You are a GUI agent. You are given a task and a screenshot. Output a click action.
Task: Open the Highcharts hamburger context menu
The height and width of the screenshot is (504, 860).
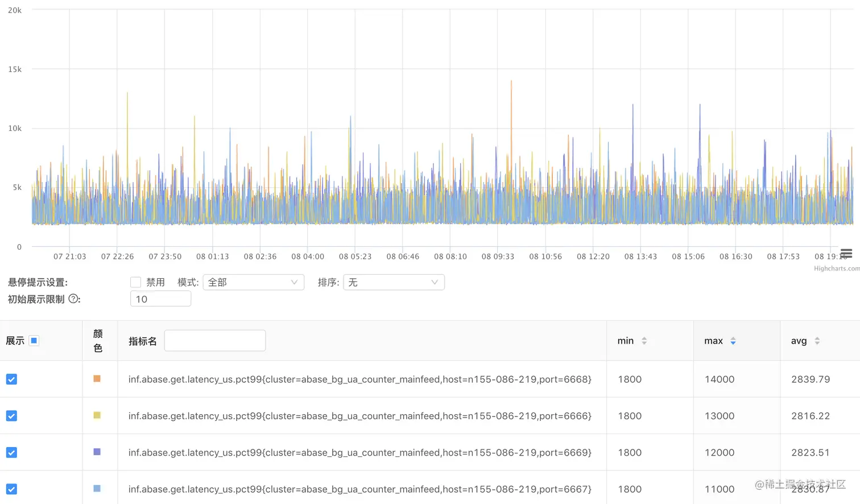[846, 253]
